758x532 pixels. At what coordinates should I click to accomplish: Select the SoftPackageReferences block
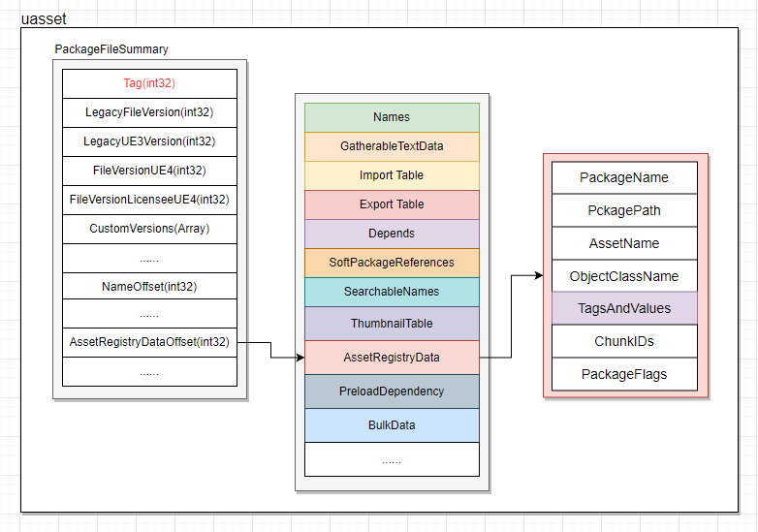point(392,263)
